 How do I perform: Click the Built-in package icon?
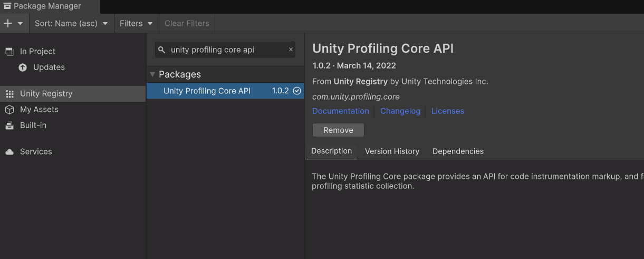(9, 125)
